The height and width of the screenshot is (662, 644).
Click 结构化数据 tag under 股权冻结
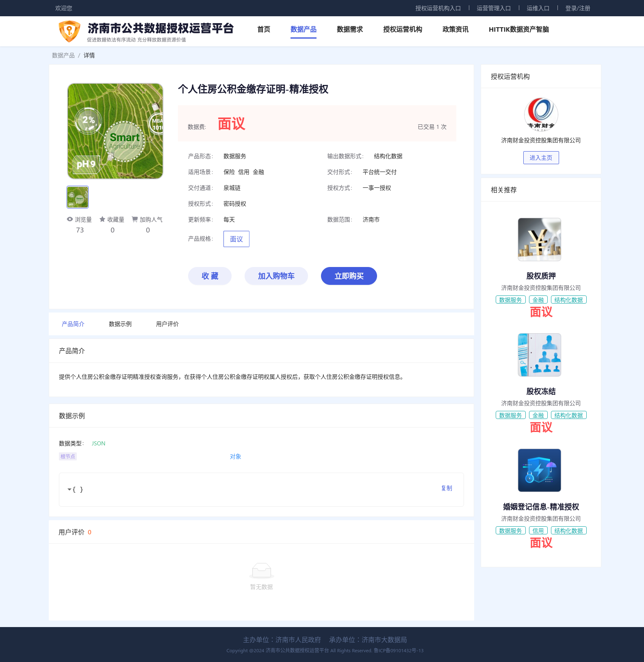click(x=568, y=415)
